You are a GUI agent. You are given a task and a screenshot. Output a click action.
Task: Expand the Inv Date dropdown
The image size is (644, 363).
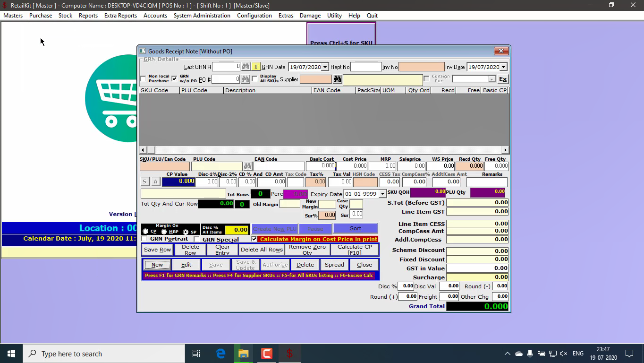[503, 67]
